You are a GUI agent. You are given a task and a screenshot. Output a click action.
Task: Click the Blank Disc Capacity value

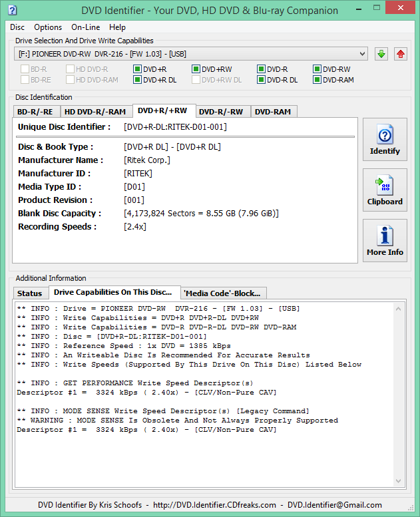[201, 214]
